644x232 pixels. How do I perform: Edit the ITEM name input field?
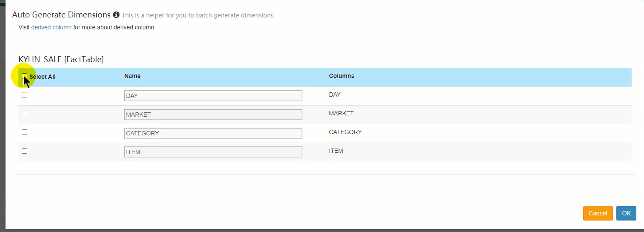point(213,152)
